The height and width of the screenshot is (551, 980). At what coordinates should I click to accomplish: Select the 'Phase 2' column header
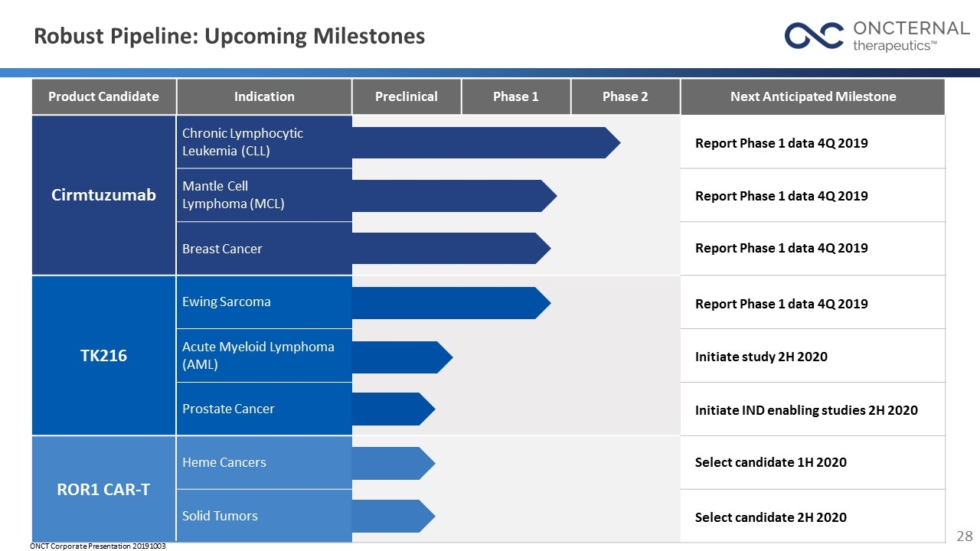626,96
